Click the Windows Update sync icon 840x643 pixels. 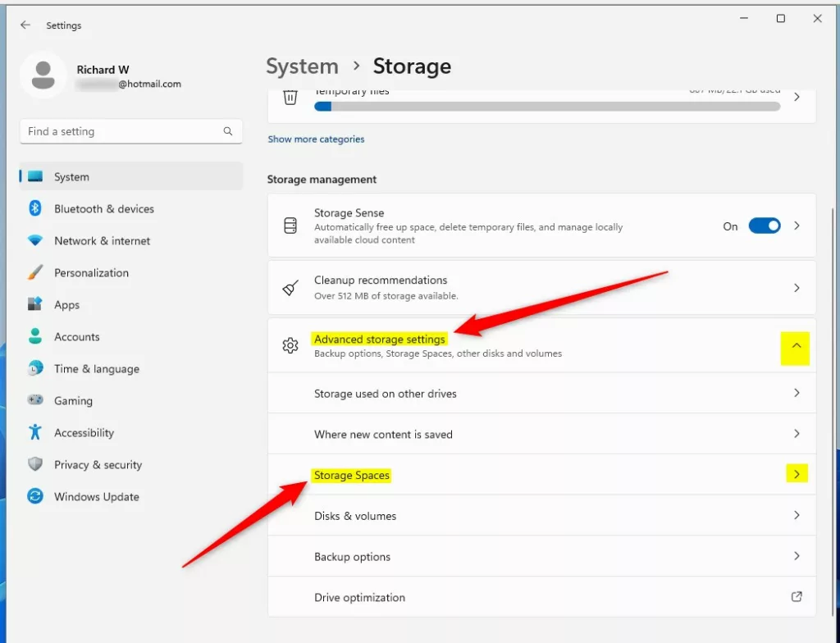(x=35, y=496)
